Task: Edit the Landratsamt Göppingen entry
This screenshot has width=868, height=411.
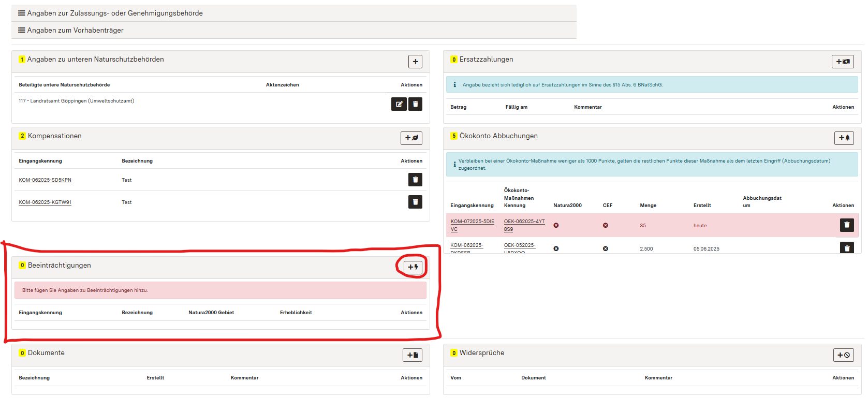Action: pos(399,104)
